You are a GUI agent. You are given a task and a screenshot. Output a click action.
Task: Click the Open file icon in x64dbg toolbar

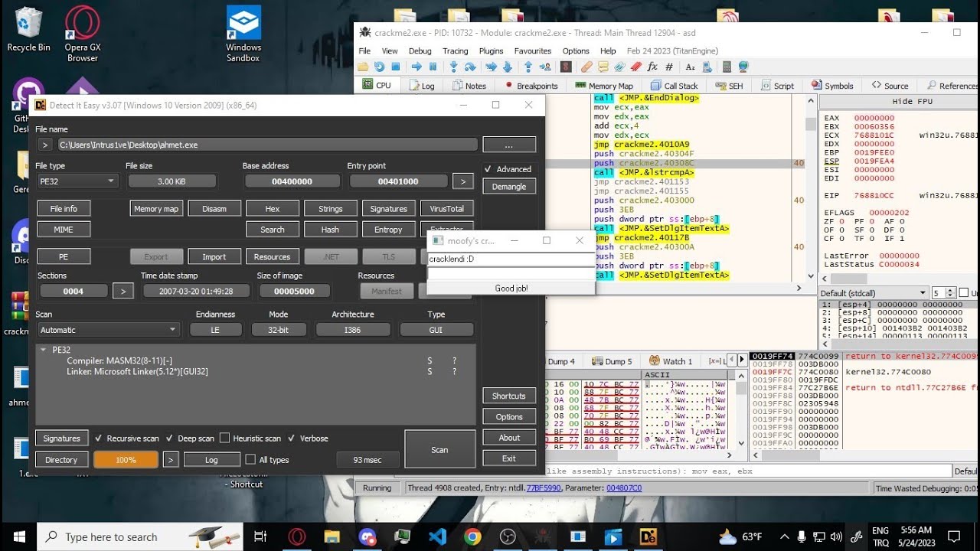[363, 67]
